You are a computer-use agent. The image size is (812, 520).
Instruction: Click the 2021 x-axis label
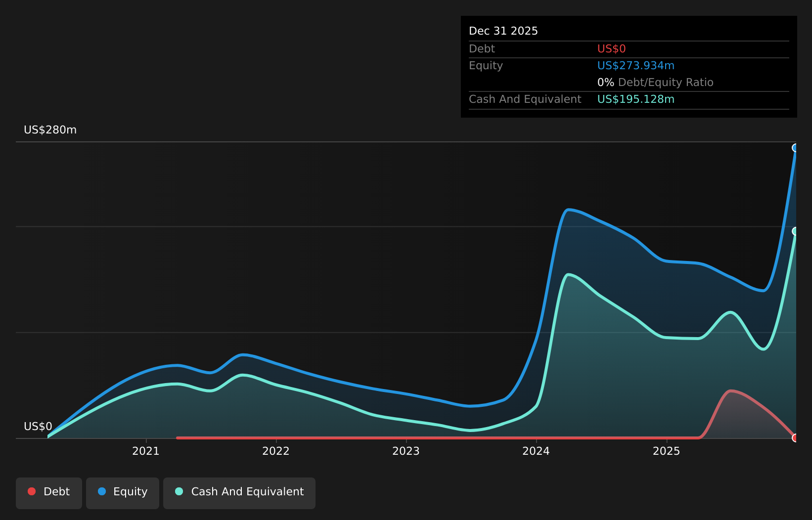146,451
